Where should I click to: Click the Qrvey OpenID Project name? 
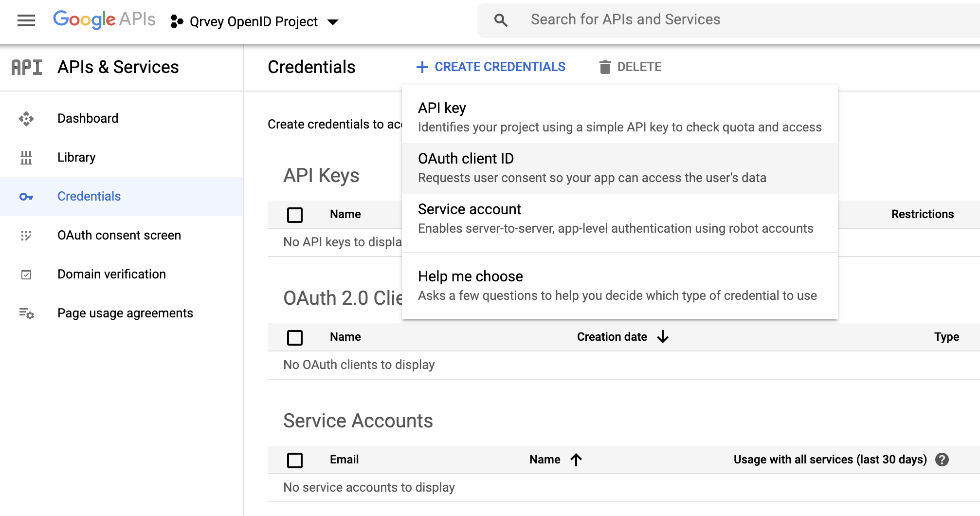(x=254, y=22)
